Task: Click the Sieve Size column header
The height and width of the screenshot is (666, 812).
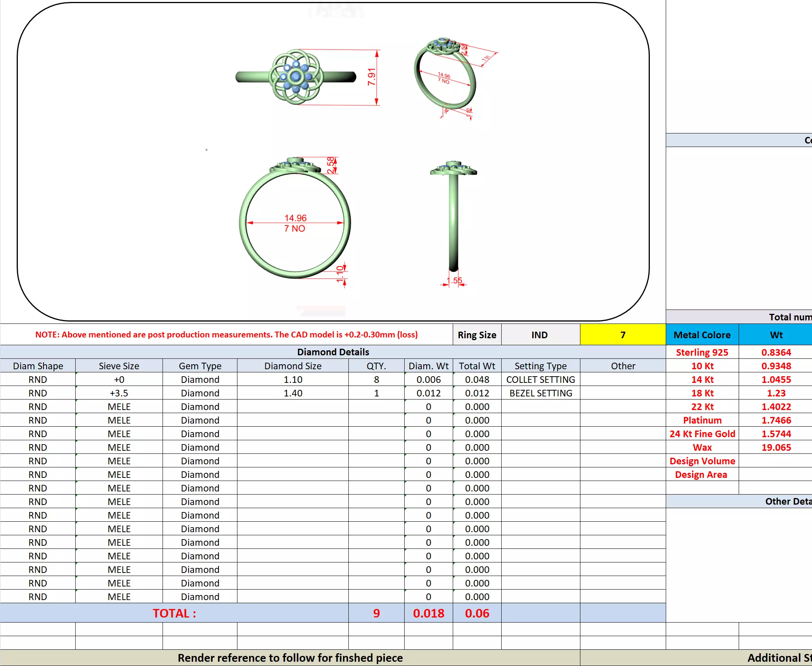Action: click(x=119, y=366)
